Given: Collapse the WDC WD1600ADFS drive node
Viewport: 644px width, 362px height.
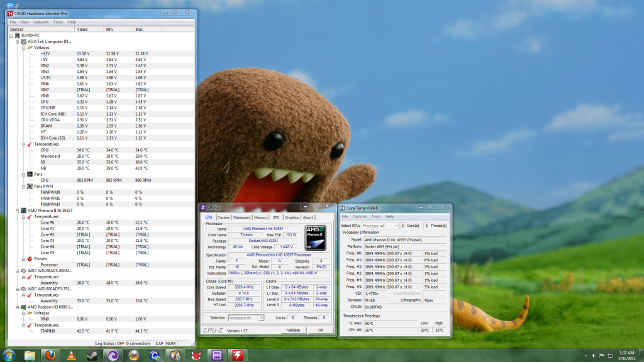Looking at the screenshot, I should tap(17, 289).
